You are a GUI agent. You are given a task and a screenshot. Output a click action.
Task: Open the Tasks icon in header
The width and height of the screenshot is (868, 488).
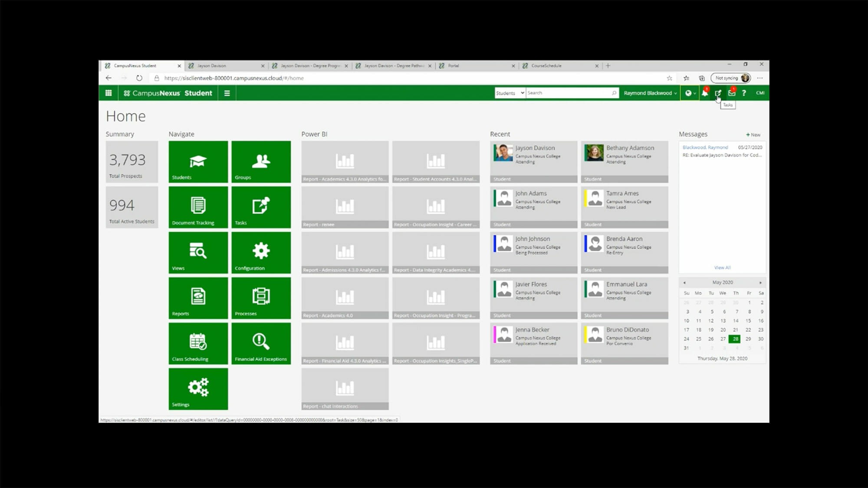(718, 93)
